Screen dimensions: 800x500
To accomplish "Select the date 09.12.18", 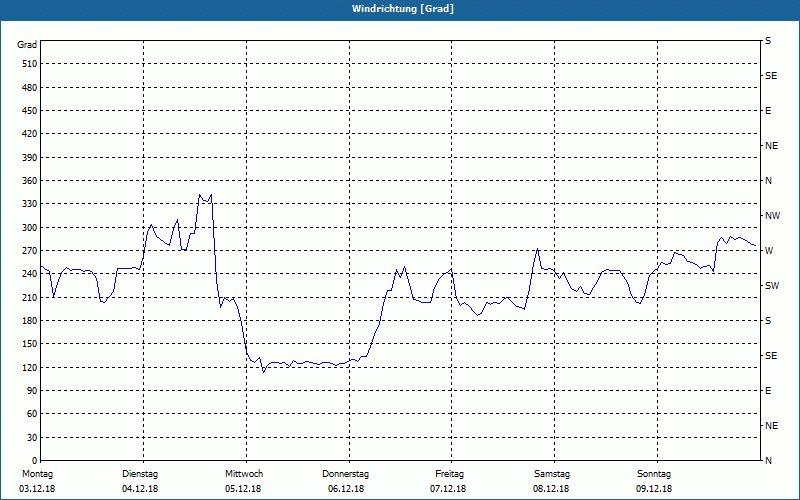I will (654, 489).
